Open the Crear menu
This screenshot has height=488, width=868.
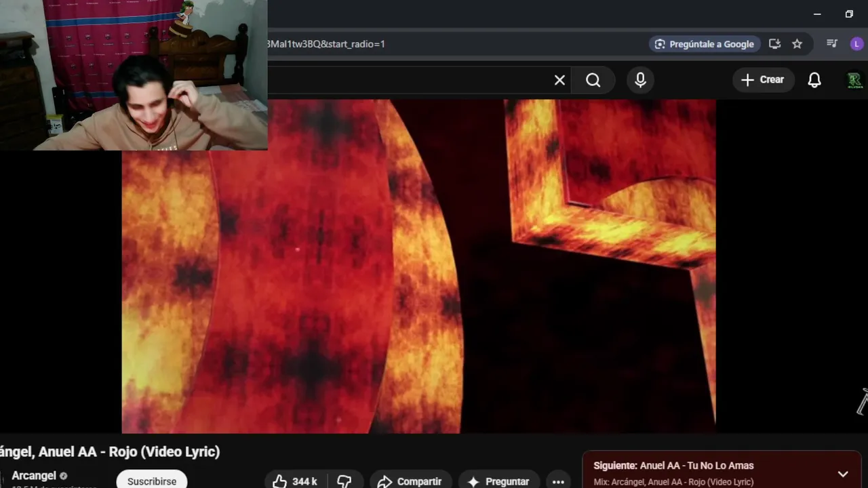(x=763, y=80)
